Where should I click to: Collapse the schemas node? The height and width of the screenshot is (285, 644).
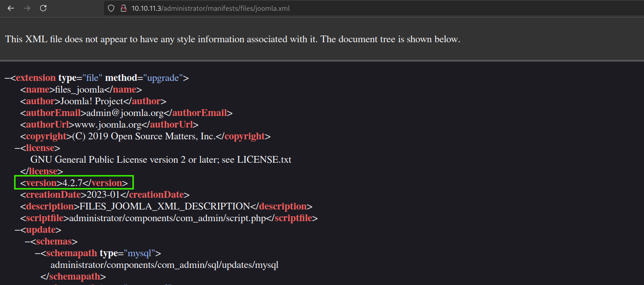click(27, 241)
